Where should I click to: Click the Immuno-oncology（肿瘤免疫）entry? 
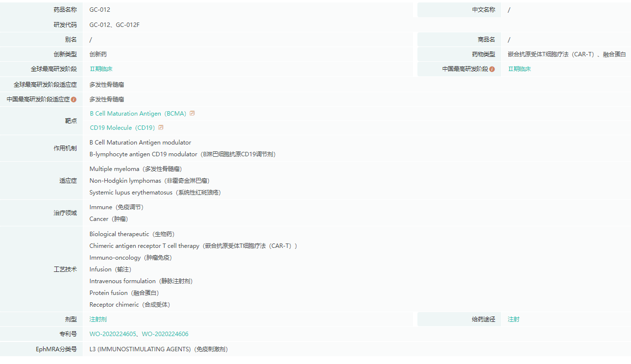click(x=131, y=258)
